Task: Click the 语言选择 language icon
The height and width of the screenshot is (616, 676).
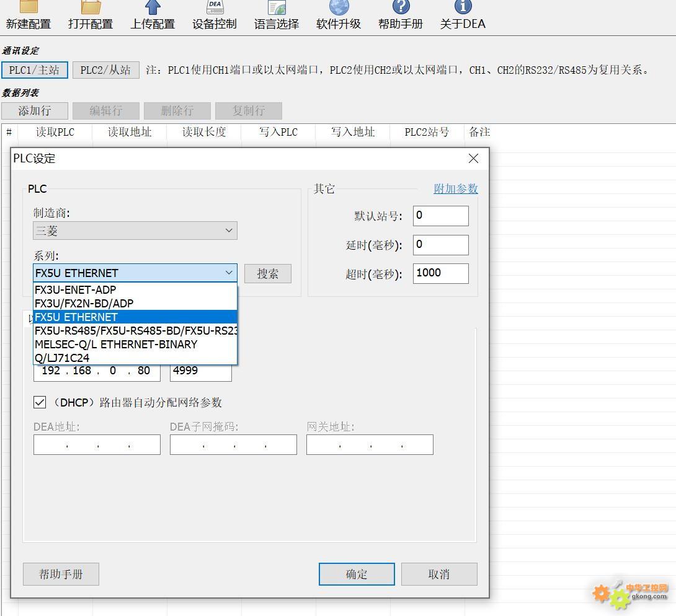Action: coord(277,7)
